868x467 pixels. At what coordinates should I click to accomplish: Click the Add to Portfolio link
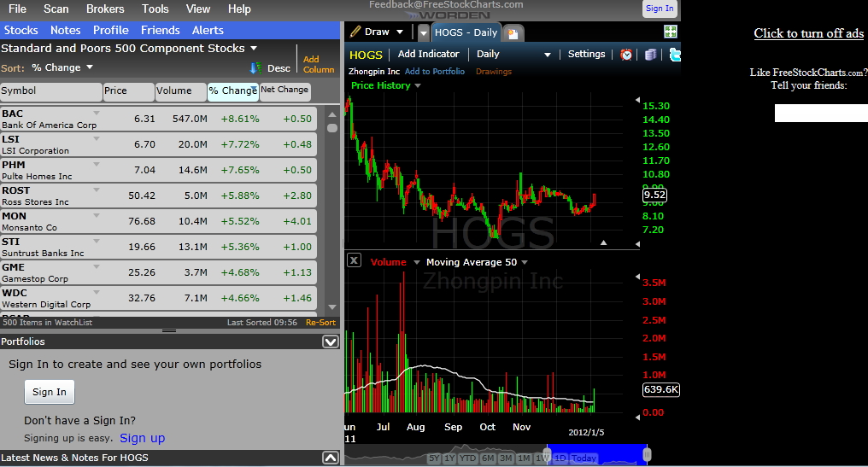point(435,72)
